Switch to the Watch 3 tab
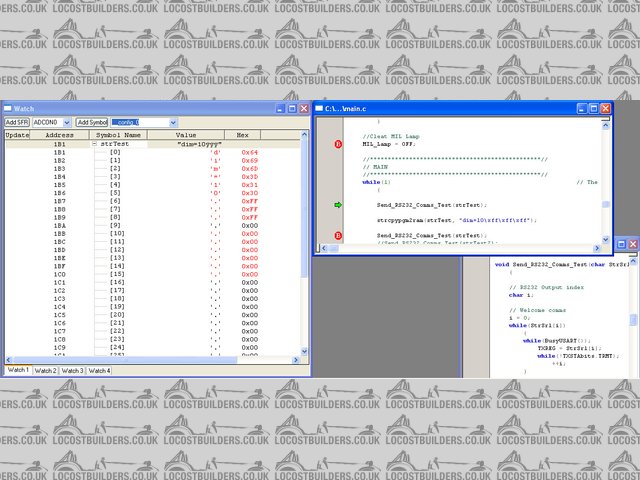640x480 pixels. tap(72, 371)
